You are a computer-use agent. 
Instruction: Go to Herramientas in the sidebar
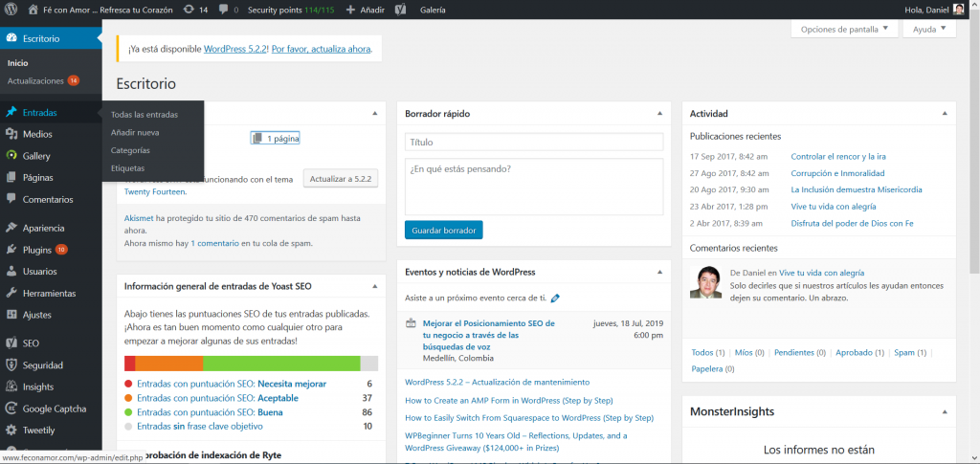pyautogui.click(x=49, y=293)
